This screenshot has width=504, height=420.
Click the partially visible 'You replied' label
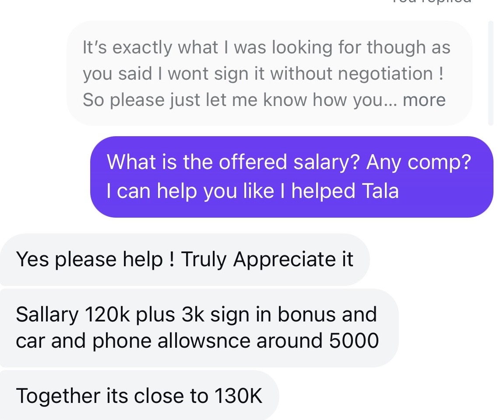[x=432, y=2]
